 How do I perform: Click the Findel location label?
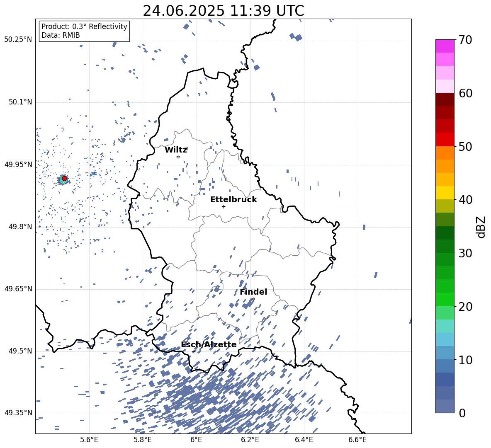(x=253, y=292)
